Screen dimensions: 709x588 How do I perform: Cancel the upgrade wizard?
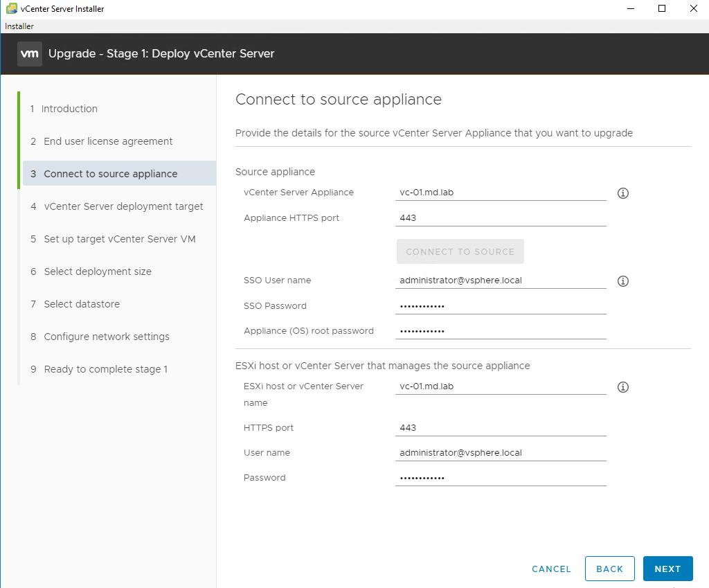[551, 569]
